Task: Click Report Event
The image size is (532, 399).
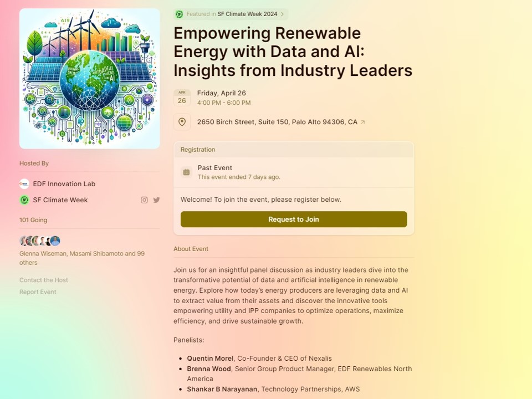Action: pyautogui.click(x=38, y=291)
